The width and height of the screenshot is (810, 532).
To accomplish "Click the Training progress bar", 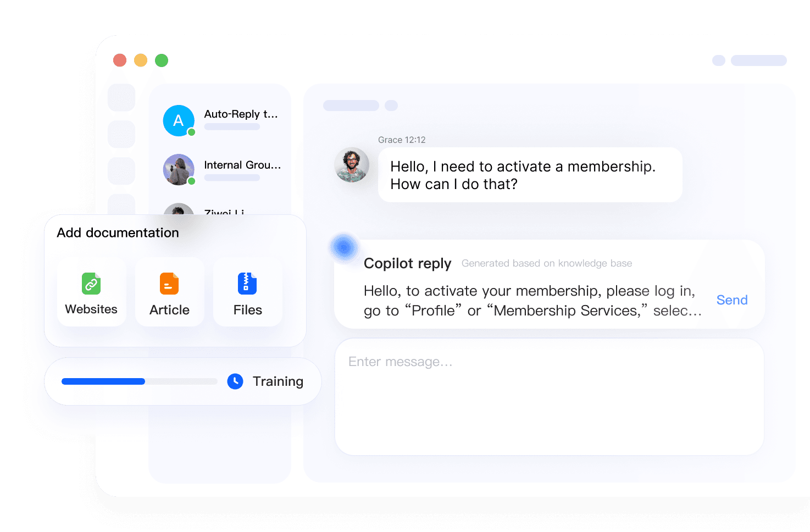I will [x=140, y=381].
